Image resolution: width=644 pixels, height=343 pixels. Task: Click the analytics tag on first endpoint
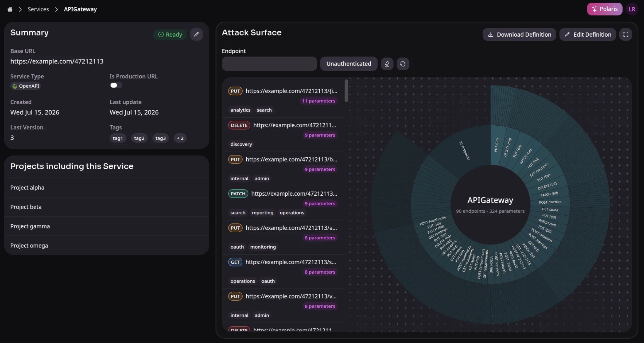click(240, 110)
